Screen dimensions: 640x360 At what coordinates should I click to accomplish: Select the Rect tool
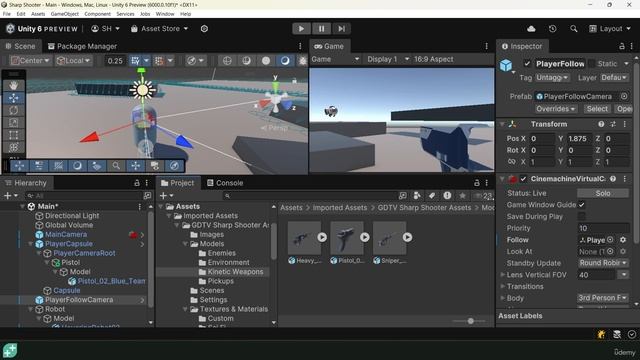point(13,135)
